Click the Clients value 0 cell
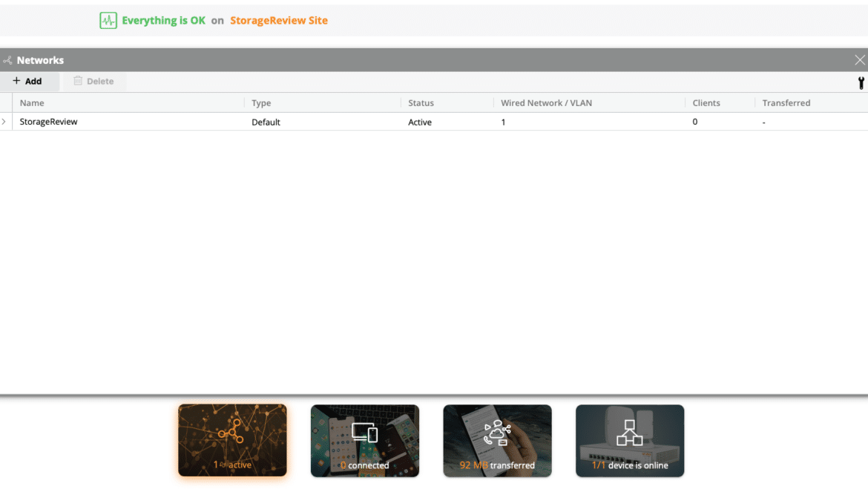This screenshot has height=492, width=868. pyautogui.click(x=694, y=122)
